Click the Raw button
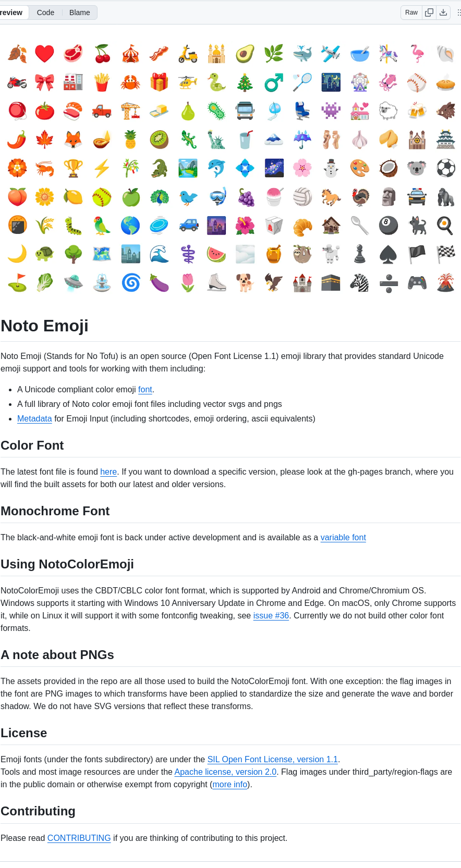The image size is (461, 868). (411, 12)
